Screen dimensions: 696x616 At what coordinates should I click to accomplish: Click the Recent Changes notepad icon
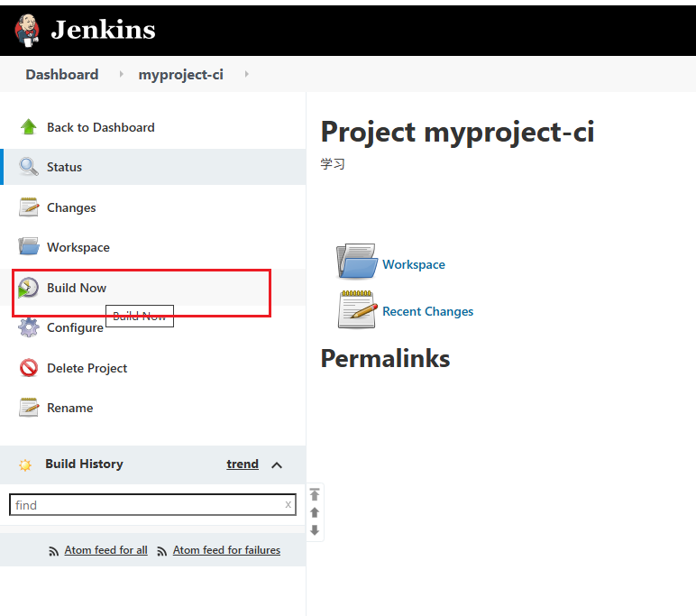click(x=358, y=309)
